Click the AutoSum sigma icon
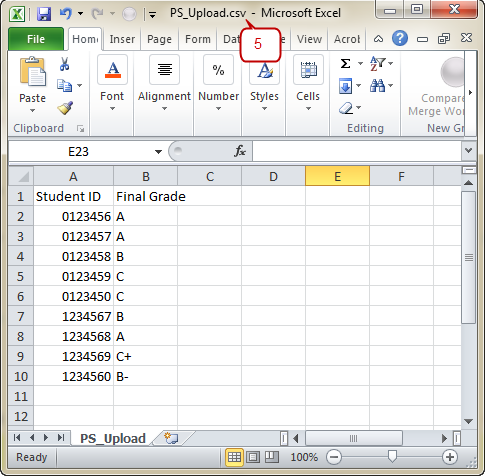 click(x=345, y=63)
